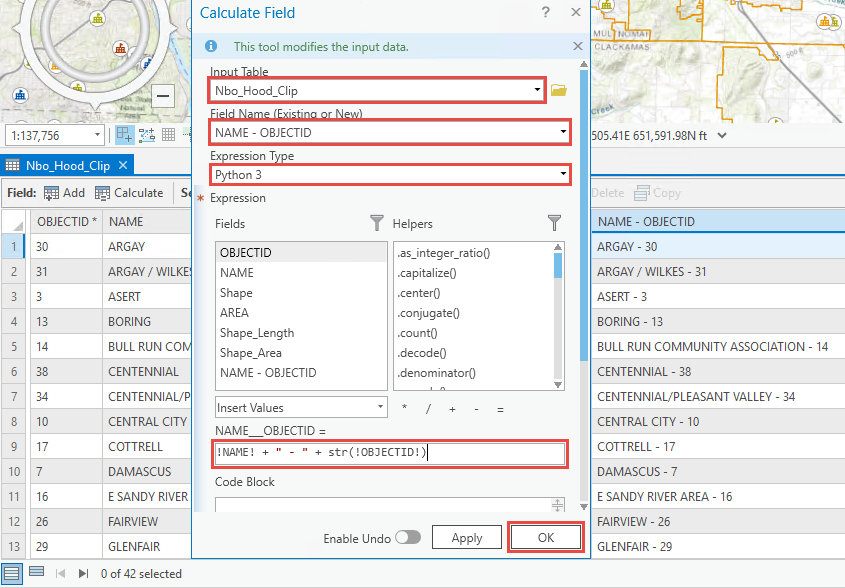Browse for an input table using the folder icon
The width and height of the screenshot is (845, 588).
point(558,89)
